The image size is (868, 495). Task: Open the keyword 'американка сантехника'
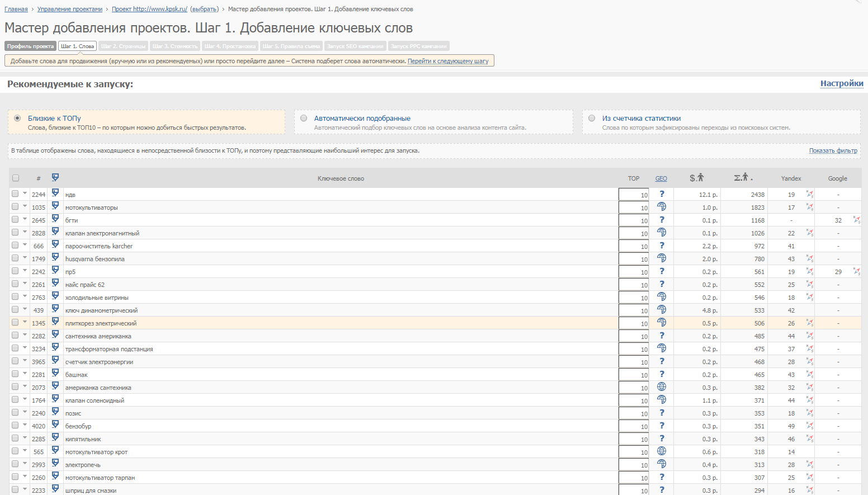(98, 388)
